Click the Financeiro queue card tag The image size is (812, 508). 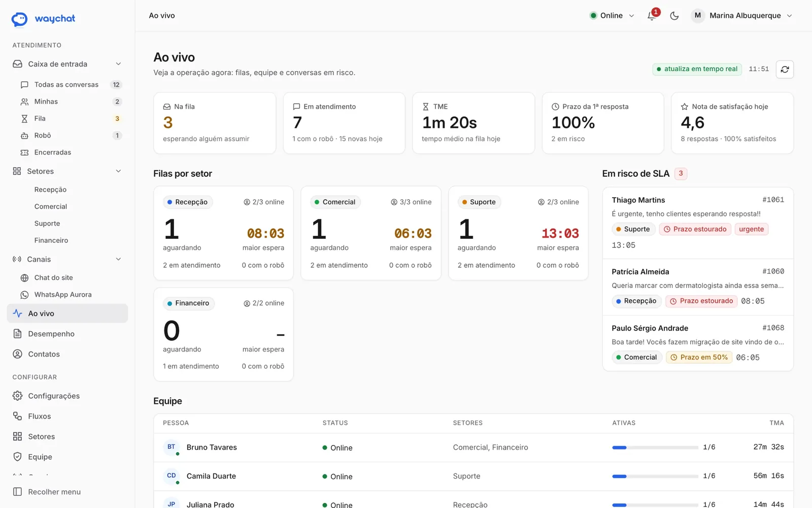(189, 303)
